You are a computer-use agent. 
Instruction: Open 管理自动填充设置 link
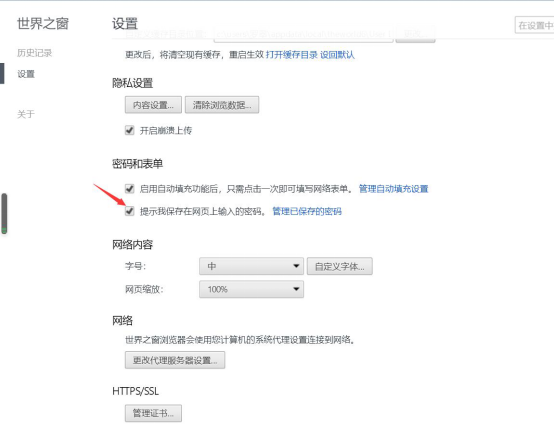point(394,189)
